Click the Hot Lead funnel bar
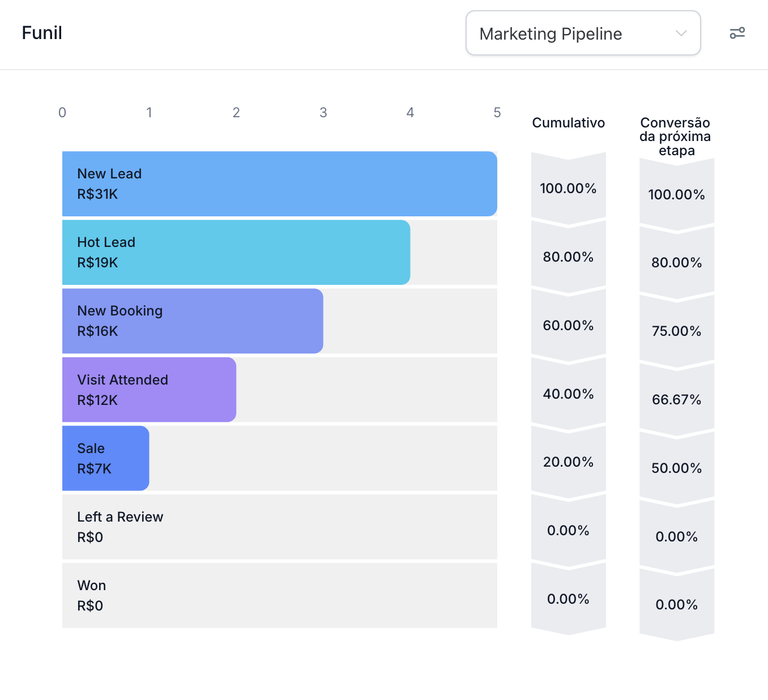 pyautogui.click(x=236, y=252)
